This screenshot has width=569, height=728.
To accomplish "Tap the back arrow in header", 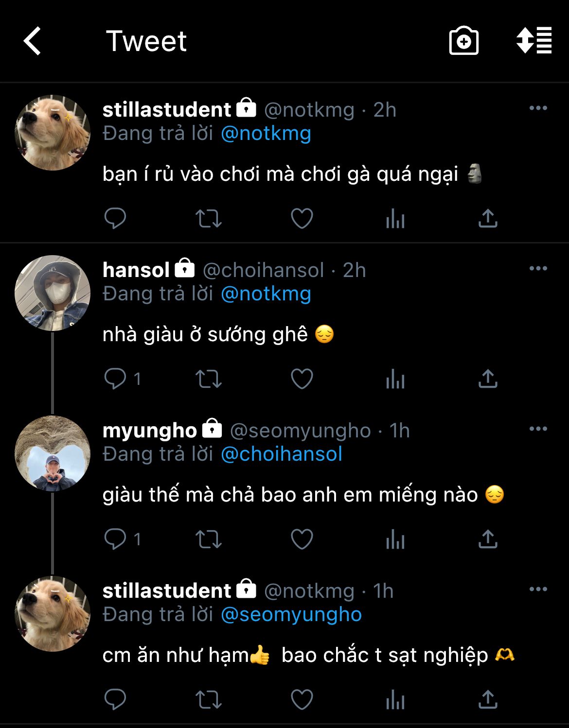I will [x=33, y=41].
